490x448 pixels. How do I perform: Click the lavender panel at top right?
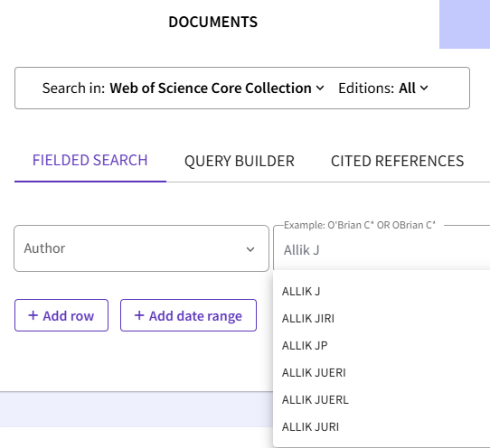(465, 24)
